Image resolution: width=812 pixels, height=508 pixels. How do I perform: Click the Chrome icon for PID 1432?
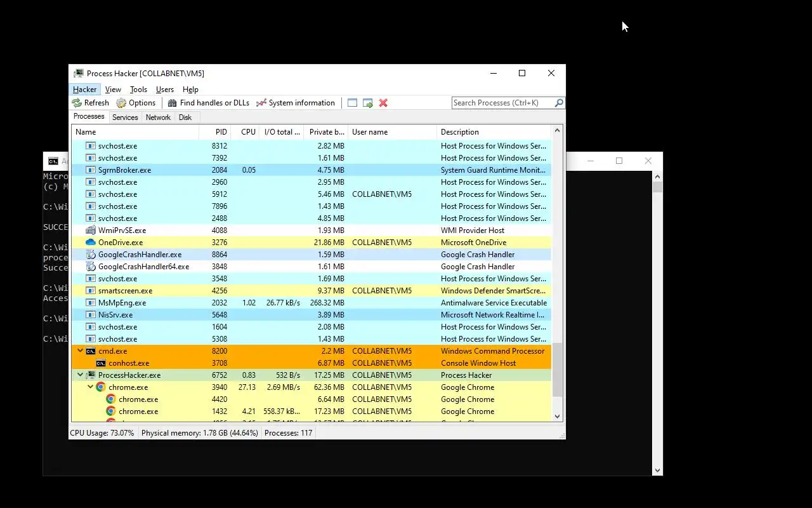point(111,411)
